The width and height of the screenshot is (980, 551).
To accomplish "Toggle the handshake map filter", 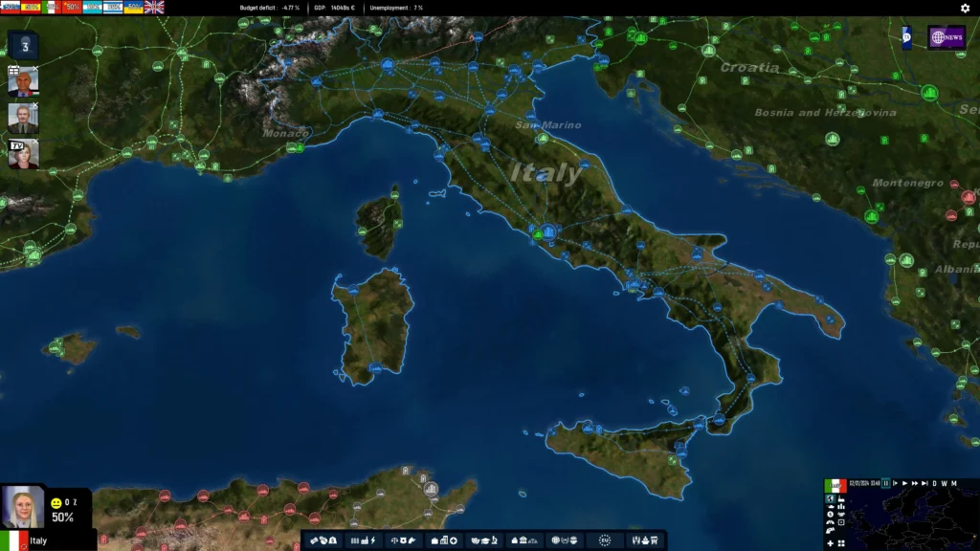I will tap(841, 515).
